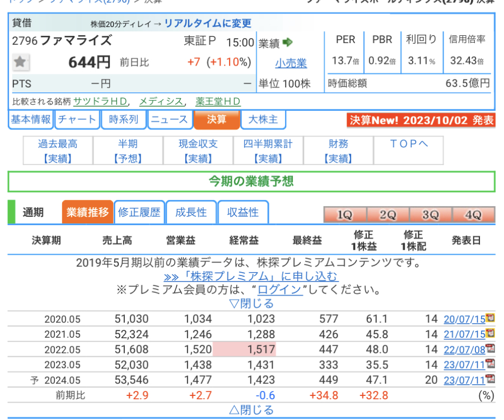Click the ログイン link
The image size is (504, 420).
280,290
